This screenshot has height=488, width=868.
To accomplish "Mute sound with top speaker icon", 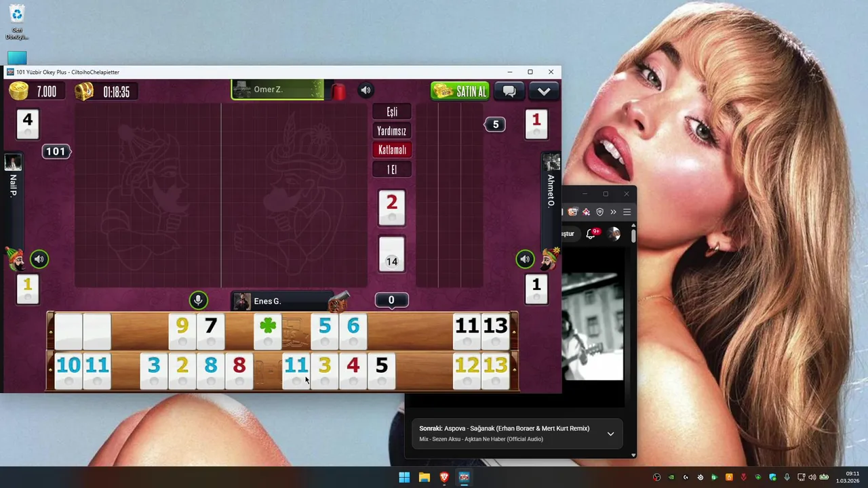I will pyautogui.click(x=366, y=90).
